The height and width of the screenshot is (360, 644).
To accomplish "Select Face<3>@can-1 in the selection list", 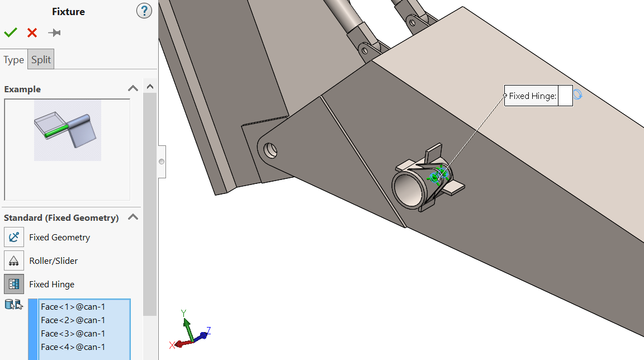I will click(x=73, y=334).
